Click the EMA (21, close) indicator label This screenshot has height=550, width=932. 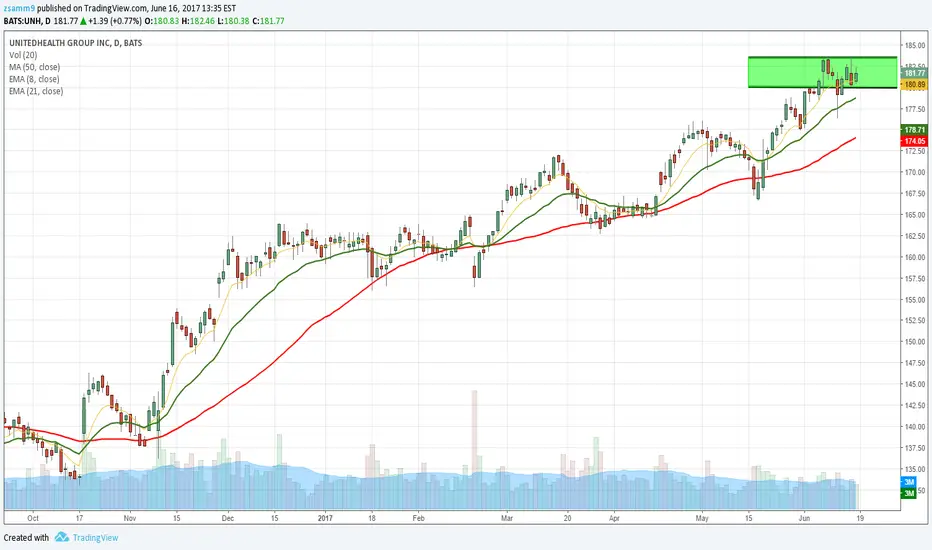[x=36, y=91]
